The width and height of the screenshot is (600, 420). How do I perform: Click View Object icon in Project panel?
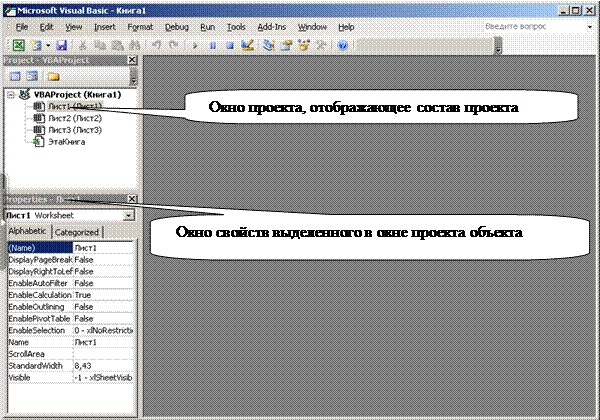coord(31,76)
